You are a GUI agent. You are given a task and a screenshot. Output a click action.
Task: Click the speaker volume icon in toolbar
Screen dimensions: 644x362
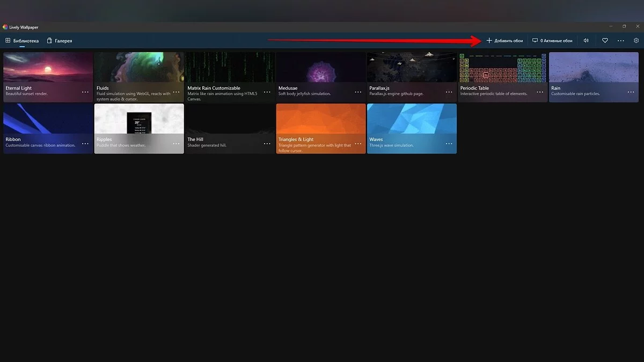coord(586,41)
